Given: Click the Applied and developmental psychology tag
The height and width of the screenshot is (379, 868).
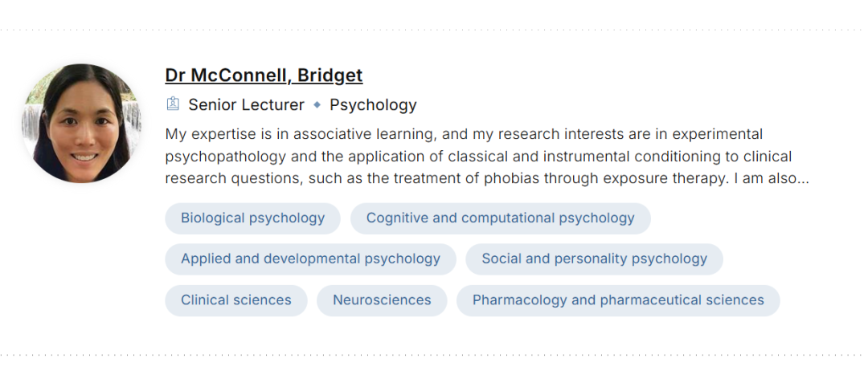Looking at the screenshot, I should tap(310, 259).
